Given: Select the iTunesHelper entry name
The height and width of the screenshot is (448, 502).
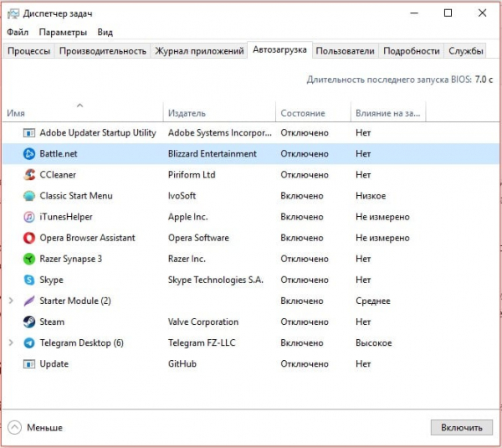Looking at the screenshot, I should click(x=66, y=217).
